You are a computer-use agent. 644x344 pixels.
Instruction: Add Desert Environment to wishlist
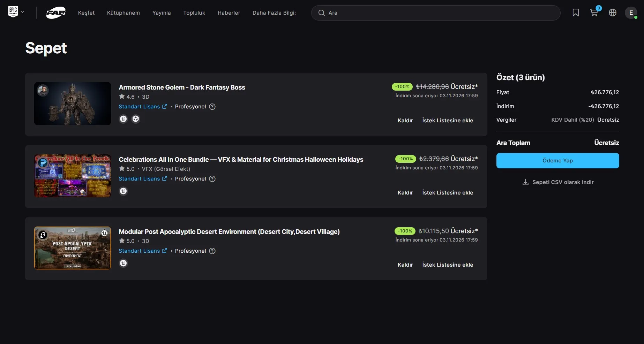[x=448, y=265]
